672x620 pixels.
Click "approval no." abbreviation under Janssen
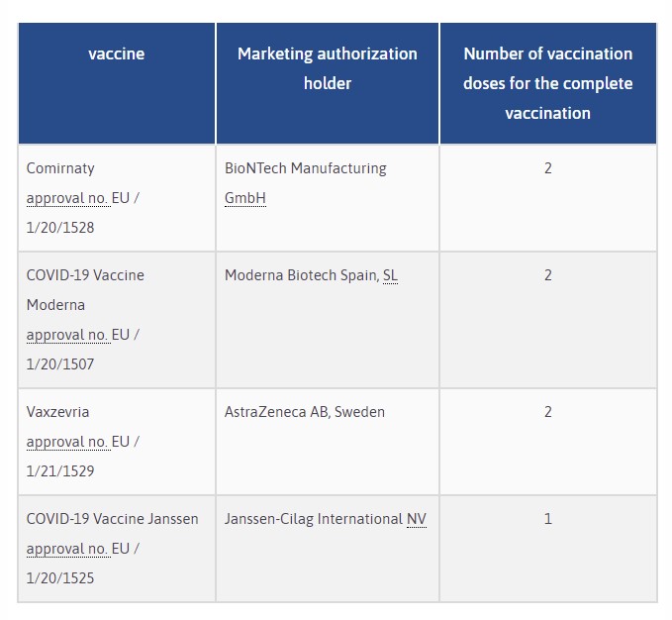coord(67,549)
